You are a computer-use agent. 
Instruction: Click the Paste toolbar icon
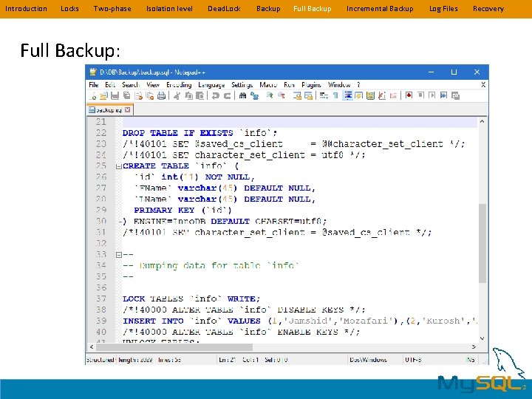click(x=199, y=95)
